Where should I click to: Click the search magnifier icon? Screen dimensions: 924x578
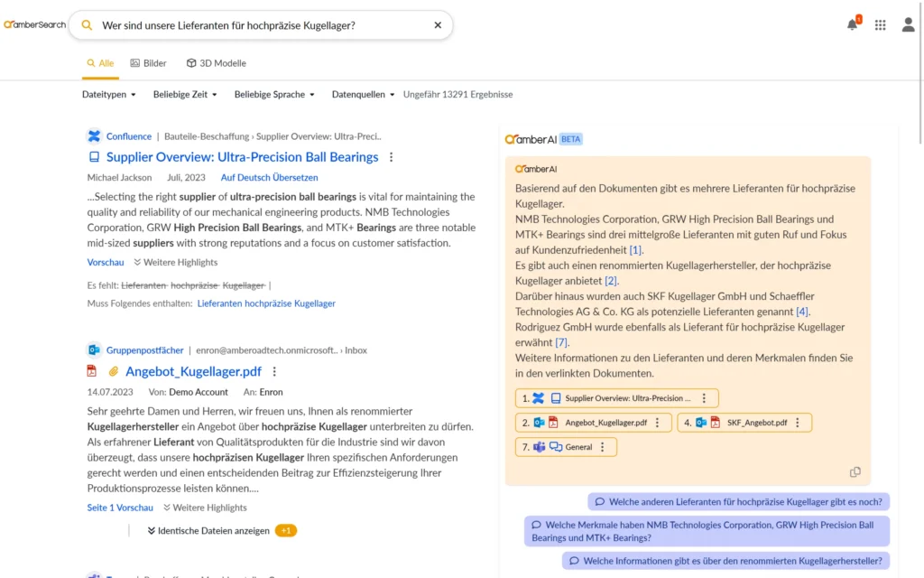(x=87, y=25)
